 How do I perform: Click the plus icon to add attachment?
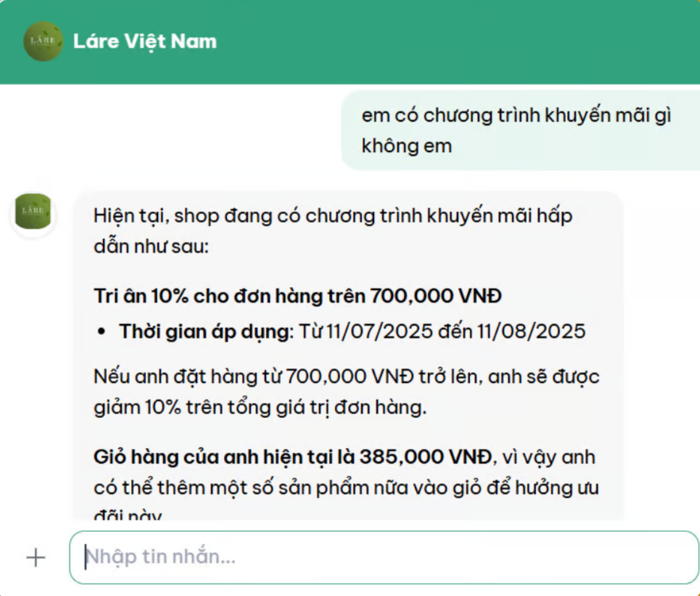pos(36,557)
